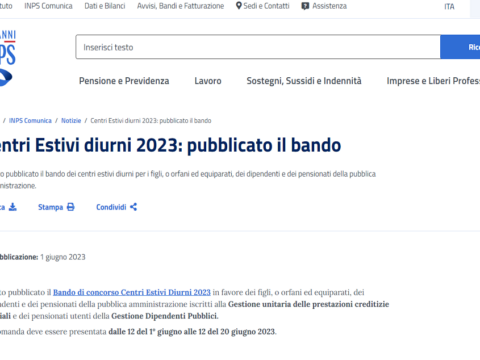Click the headline Centri Estivi diurni 2023

tap(170, 145)
